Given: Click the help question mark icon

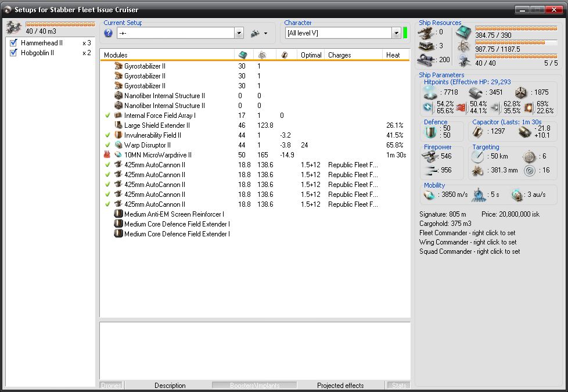Looking at the screenshot, I should click(x=108, y=33).
